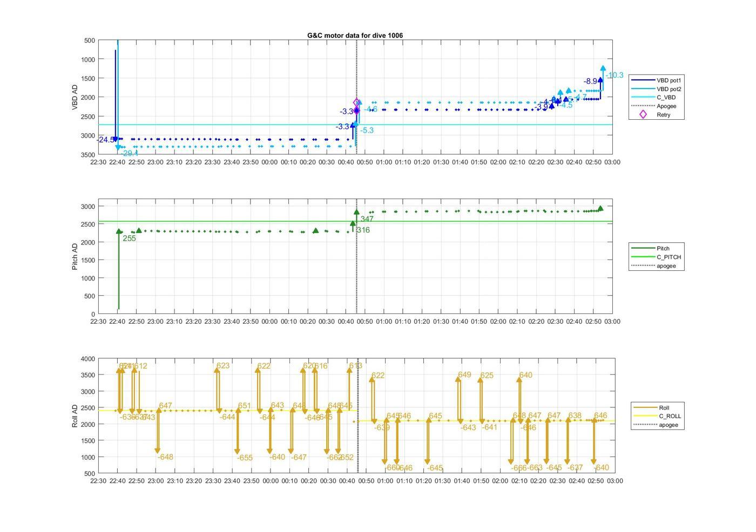The image size is (756, 532).
Task: Click the title 'G&C motor data for dive 1006'
Action: [355, 35]
